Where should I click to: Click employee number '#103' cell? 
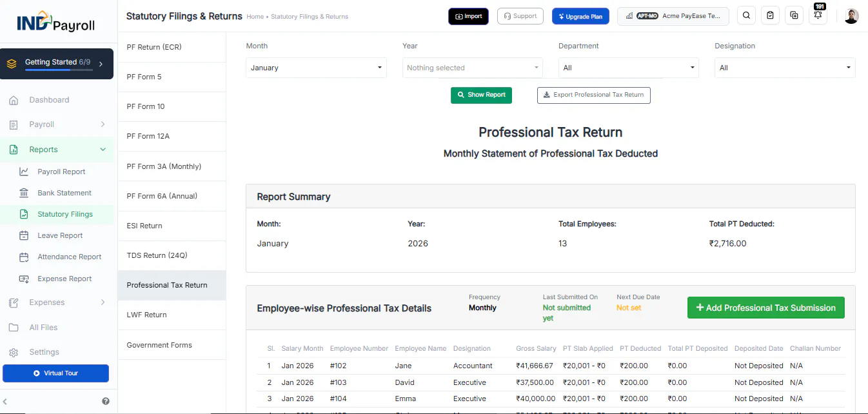(339, 382)
